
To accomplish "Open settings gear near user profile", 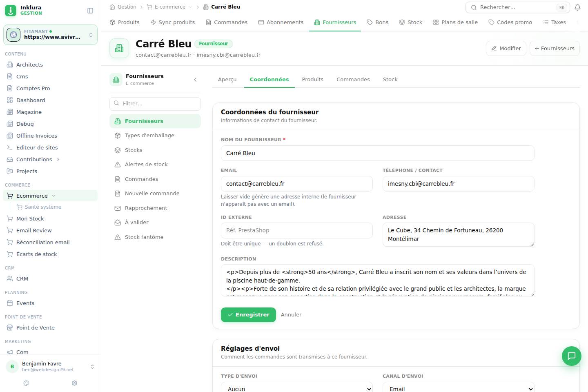I will pyautogui.click(x=74, y=383).
